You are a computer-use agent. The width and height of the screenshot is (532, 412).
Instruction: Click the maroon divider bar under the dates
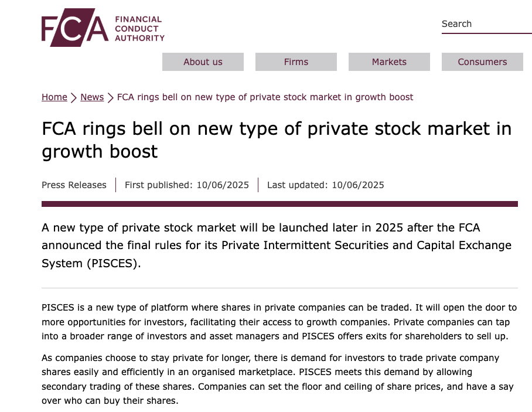279,204
